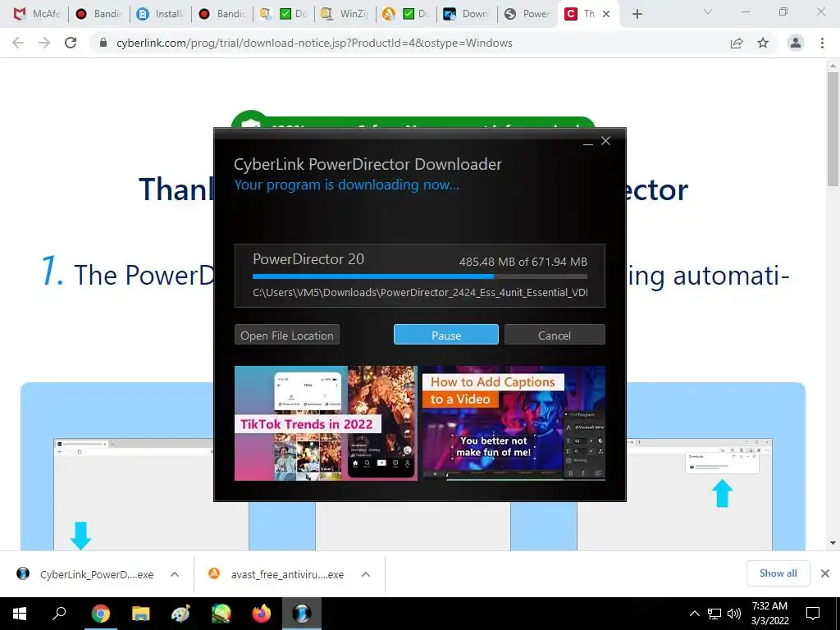Open the volume tray icon

tap(734, 614)
